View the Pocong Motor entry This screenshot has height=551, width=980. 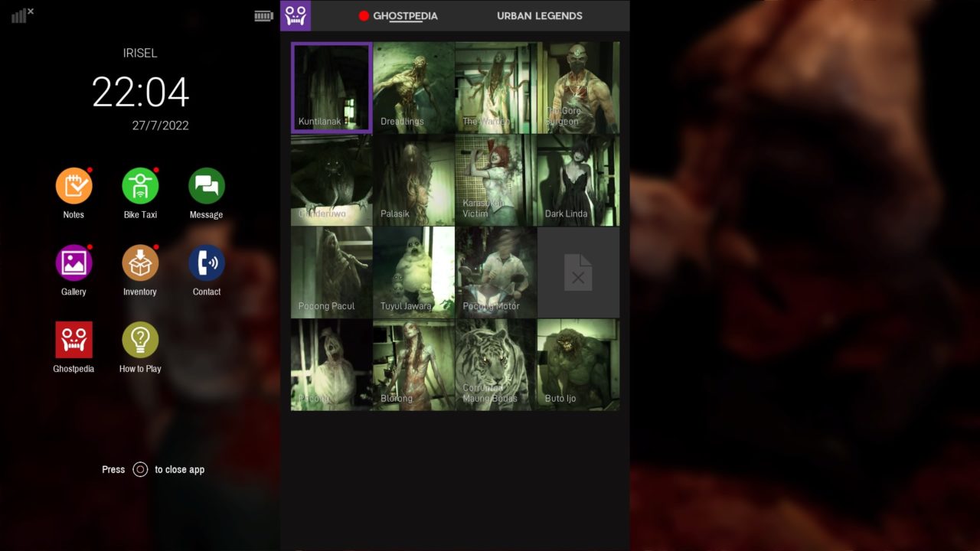click(496, 272)
